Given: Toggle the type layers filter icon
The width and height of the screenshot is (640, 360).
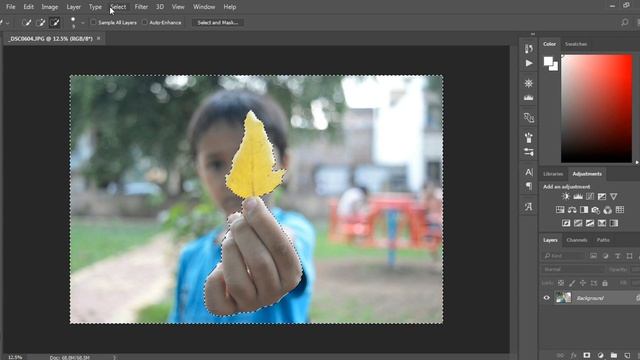Looking at the screenshot, I should [x=617, y=256].
